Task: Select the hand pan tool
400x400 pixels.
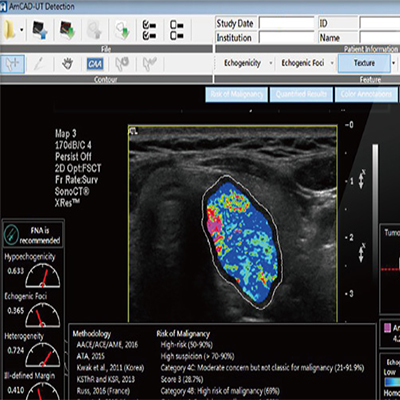Action: pos(68,64)
